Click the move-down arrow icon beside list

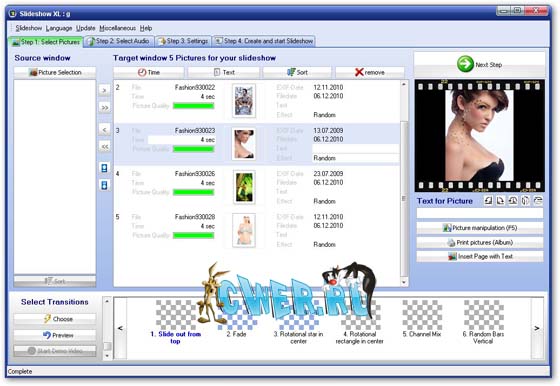[104, 185]
